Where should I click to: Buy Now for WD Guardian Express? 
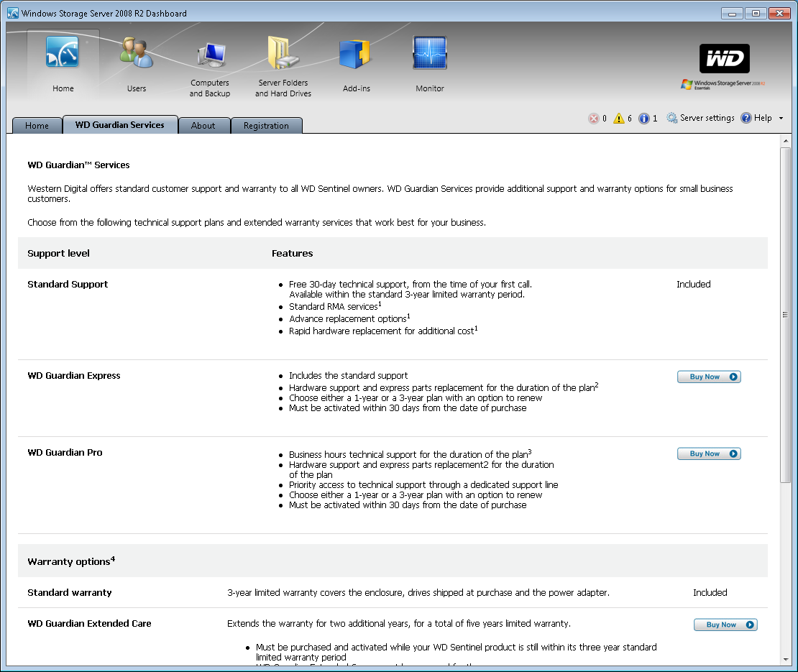[709, 377]
